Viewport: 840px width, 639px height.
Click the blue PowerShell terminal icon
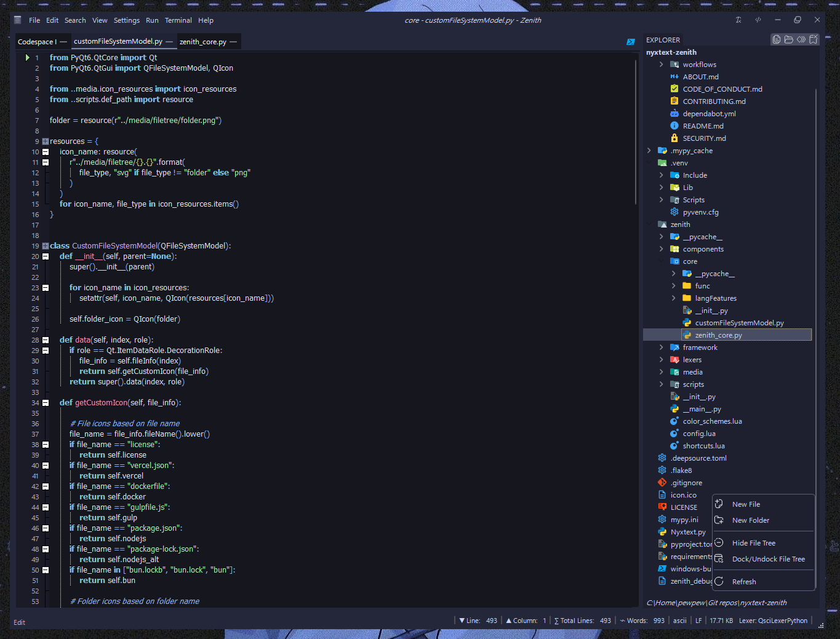630,42
